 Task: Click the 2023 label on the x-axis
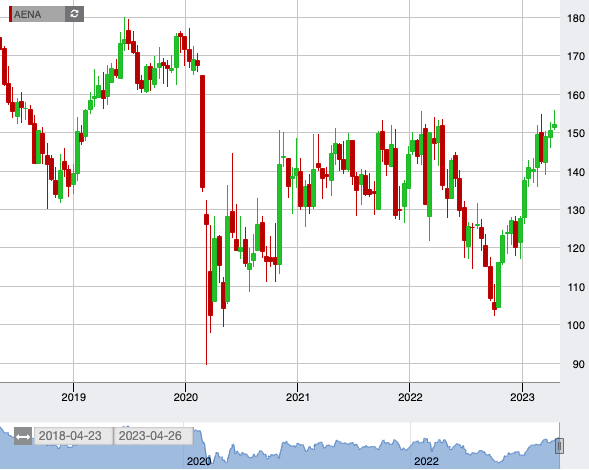[x=522, y=397]
